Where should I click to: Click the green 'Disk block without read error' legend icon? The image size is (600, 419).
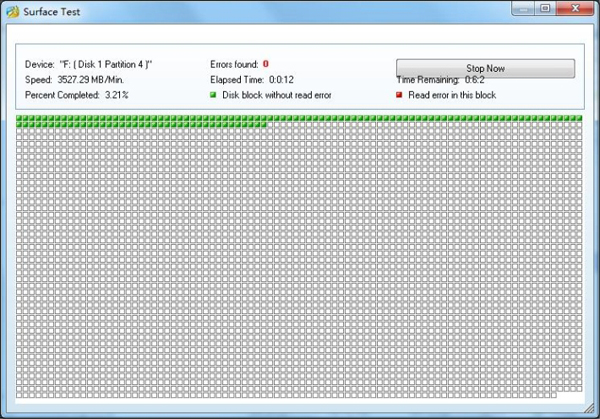(x=213, y=95)
